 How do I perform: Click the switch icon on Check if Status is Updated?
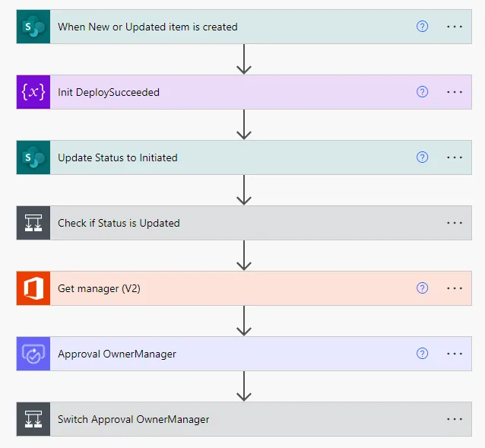pos(33,223)
